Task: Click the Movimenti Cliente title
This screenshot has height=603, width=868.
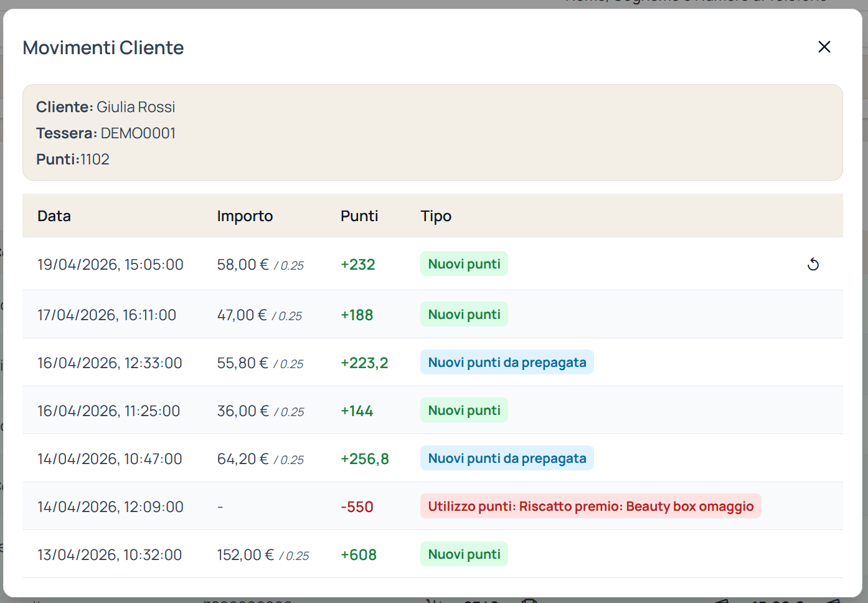Action: coord(103,47)
